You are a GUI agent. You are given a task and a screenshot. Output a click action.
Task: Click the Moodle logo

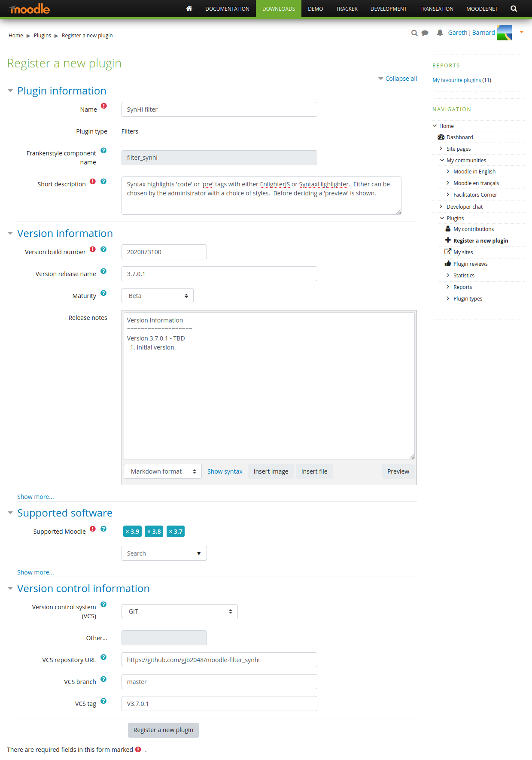[x=29, y=9]
